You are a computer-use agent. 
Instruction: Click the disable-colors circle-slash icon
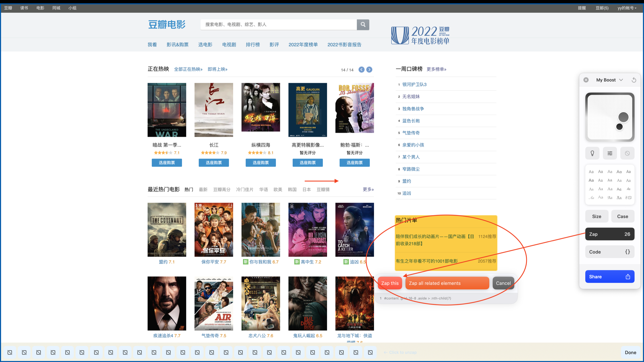(627, 153)
